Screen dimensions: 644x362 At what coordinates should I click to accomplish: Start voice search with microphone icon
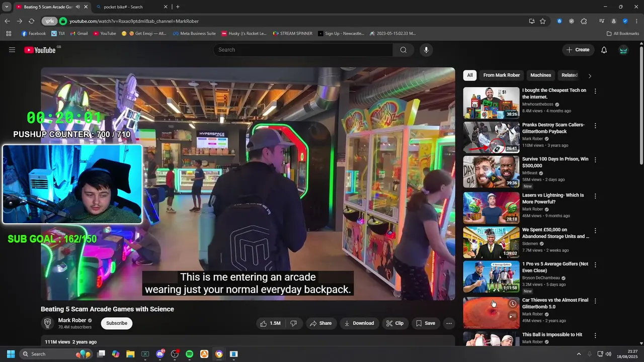pos(426,50)
